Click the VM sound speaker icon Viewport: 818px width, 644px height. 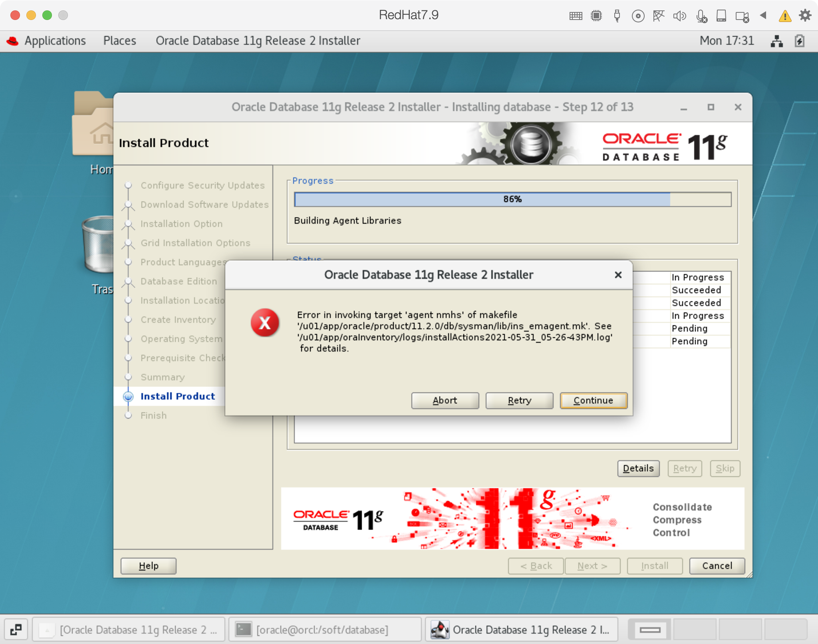click(x=679, y=16)
